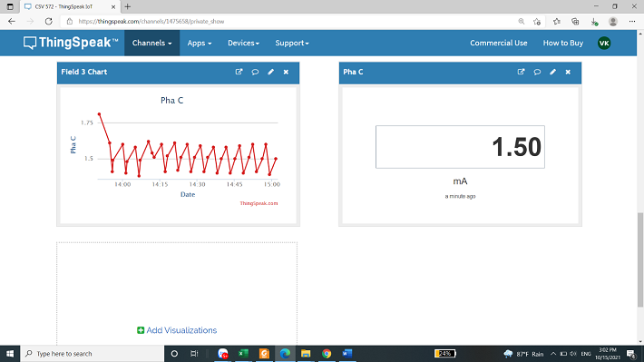
Task: Open comment icon on Field 3 Chart
Action: (x=255, y=72)
